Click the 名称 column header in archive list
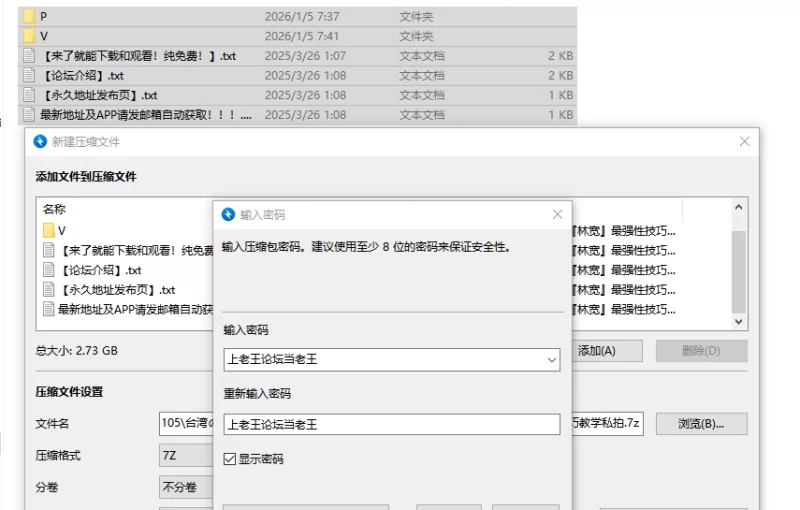 click(55, 209)
